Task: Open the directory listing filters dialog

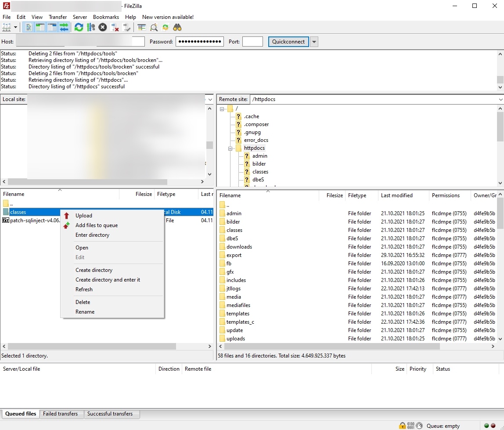Action: pos(141,27)
